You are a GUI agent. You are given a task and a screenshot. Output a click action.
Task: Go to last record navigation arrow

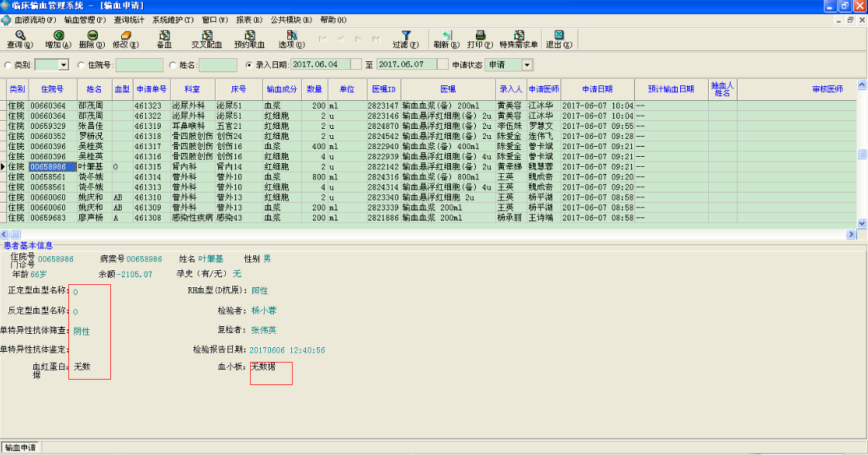point(377,40)
